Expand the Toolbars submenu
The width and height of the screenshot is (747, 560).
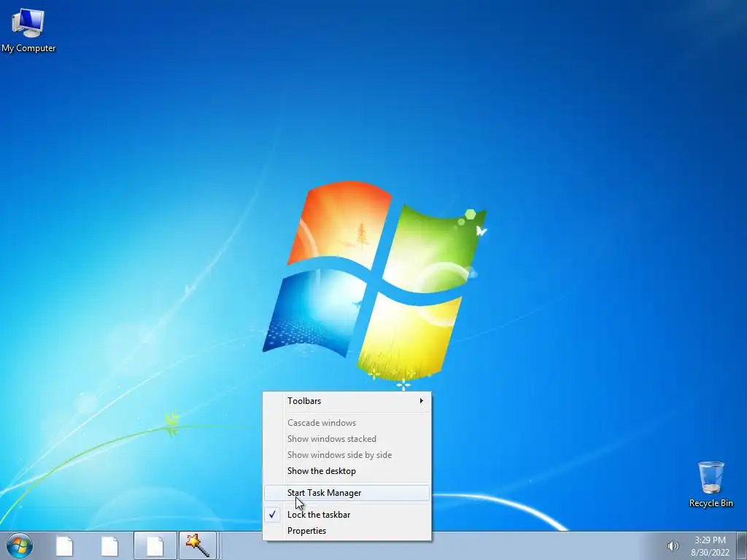click(x=347, y=401)
